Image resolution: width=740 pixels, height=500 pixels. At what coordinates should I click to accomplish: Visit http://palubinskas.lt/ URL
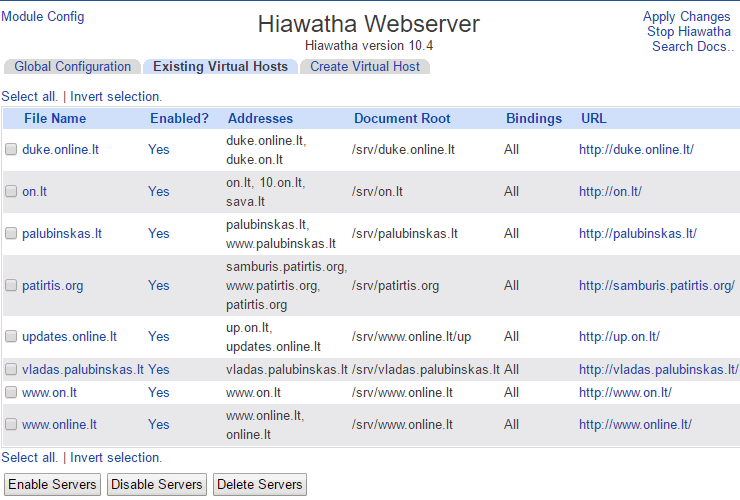638,233
